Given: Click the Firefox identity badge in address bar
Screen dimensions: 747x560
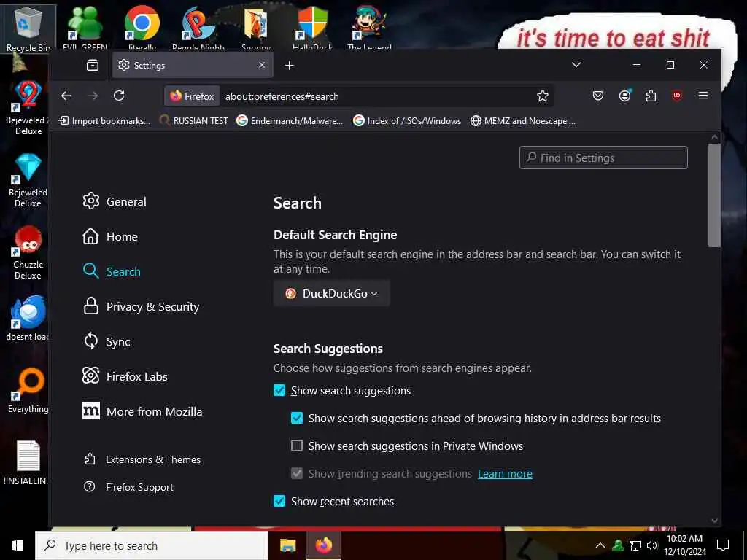Looking at the screenshot, I should click(x=192, y=96).
